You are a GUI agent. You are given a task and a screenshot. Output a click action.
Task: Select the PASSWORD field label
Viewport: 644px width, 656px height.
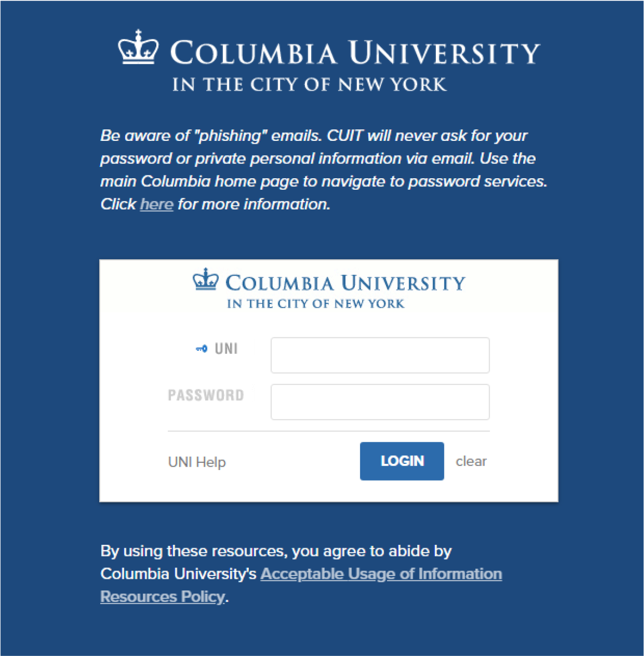coord(206,395)
